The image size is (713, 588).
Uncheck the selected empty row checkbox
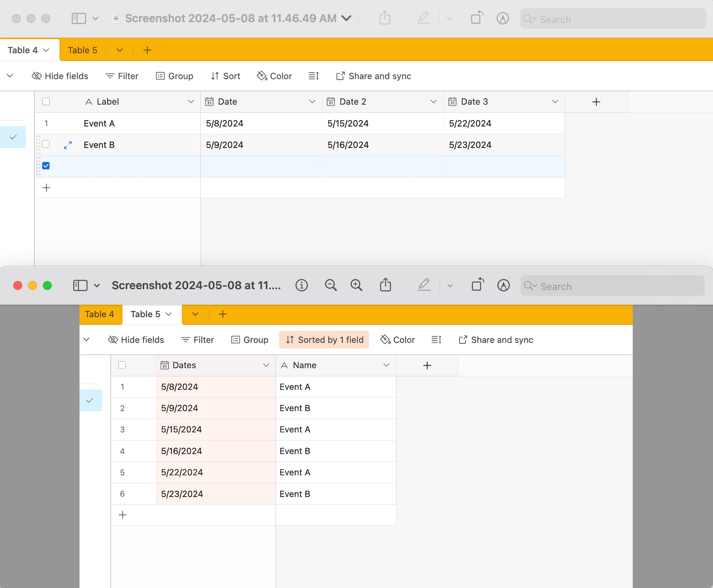pos(46,166)
